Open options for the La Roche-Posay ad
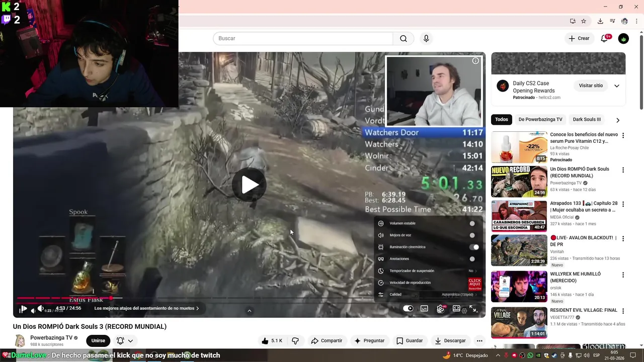The image size is (644, 362). coord(623,136)
